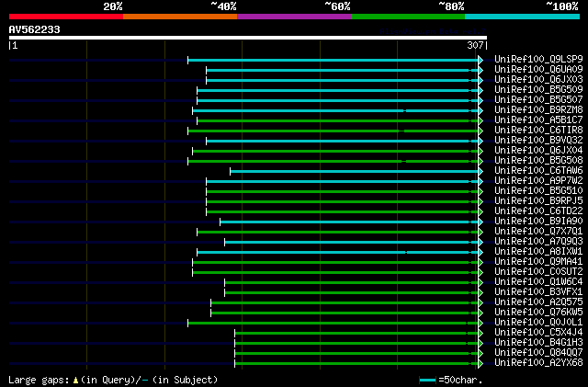
Task: Click the green alignment bar for UniRef100_B3VFX1
Action: click(351, 293)
